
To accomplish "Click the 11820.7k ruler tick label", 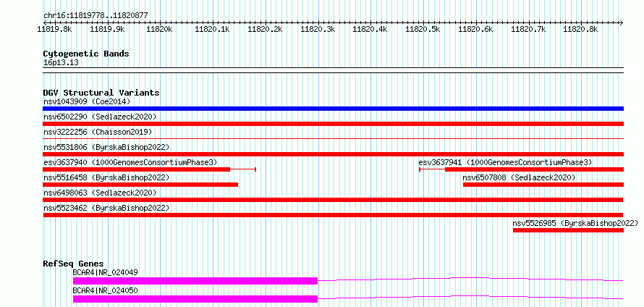I will click(528, 29).
